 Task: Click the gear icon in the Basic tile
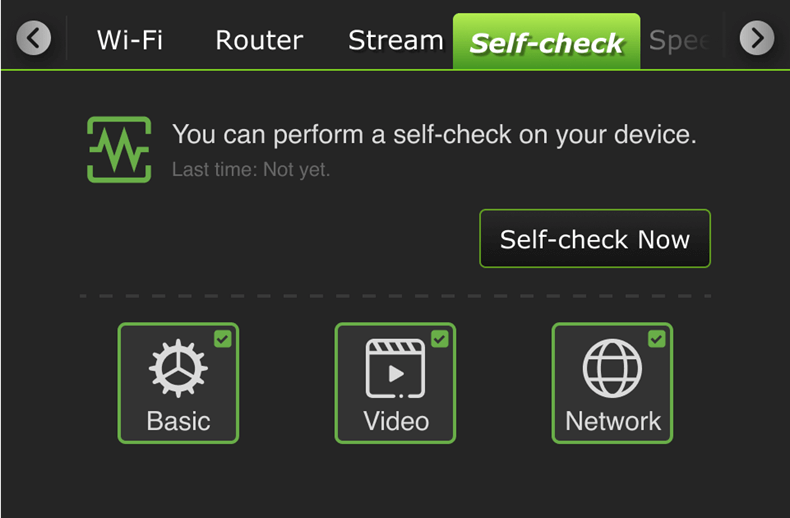pos(178,368)
